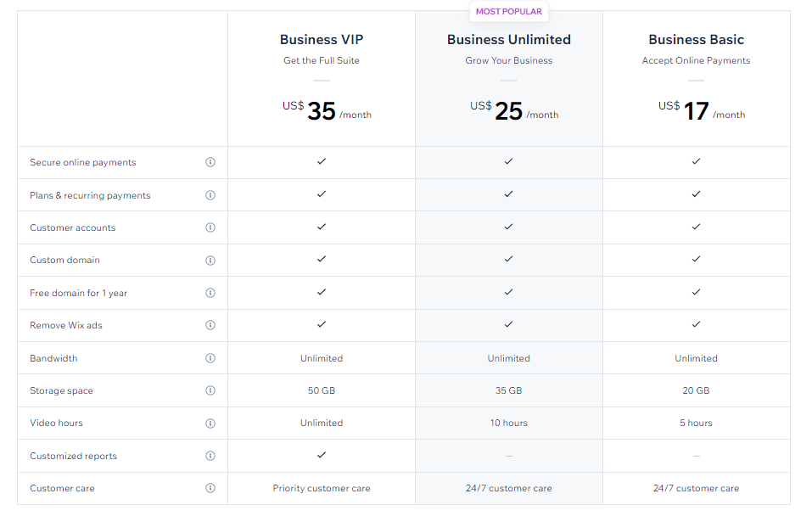Click the Bandwidth info icon
The image size is (812, 516).
[210, 358]
